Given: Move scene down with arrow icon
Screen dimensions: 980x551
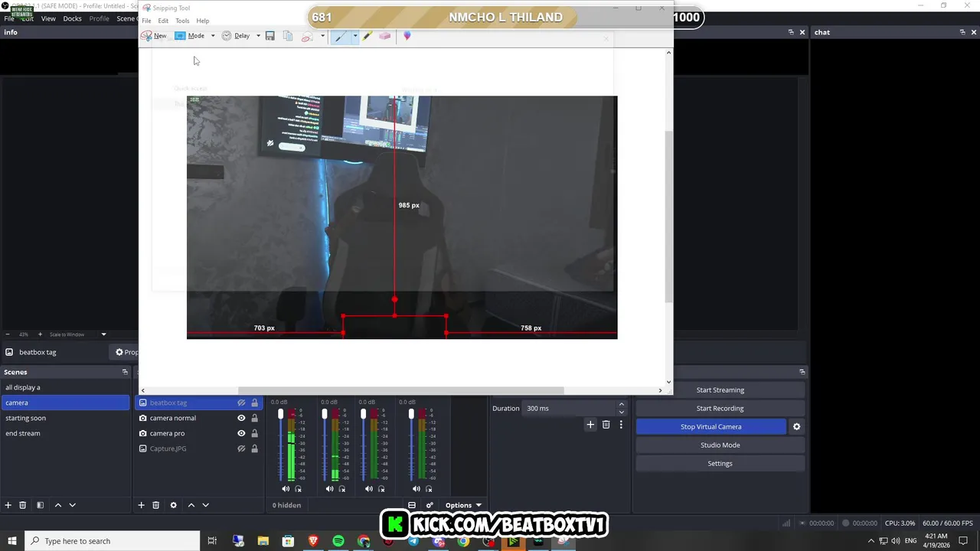Looking at the screenshot, I should [x=72, y=505].
